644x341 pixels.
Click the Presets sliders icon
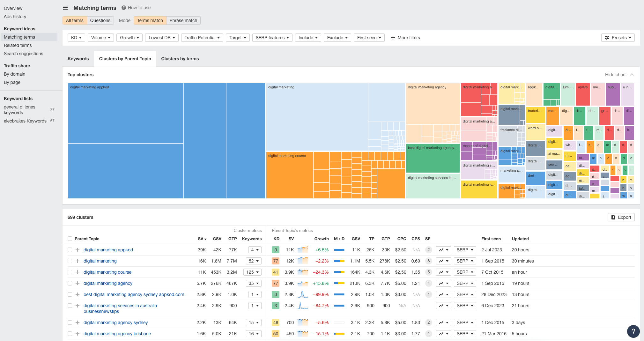tap(607, 38)
